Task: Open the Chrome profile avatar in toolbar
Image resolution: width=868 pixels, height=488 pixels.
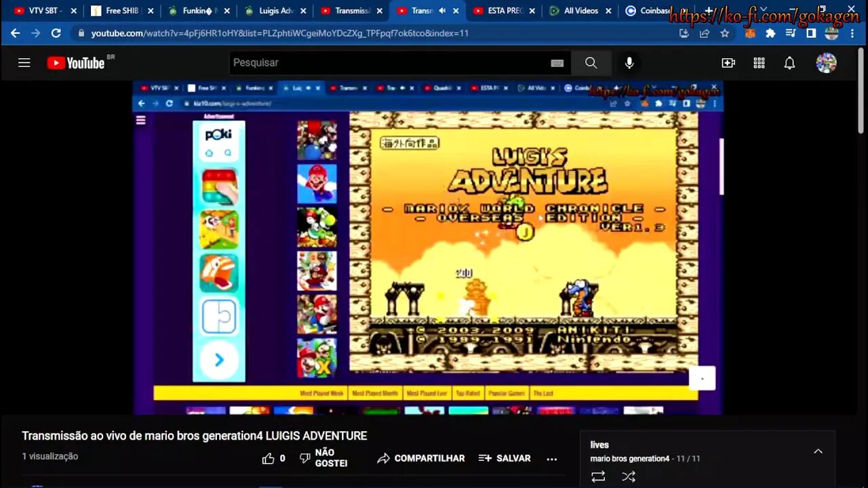Action: pyautogui.click(x=832, y=33)
